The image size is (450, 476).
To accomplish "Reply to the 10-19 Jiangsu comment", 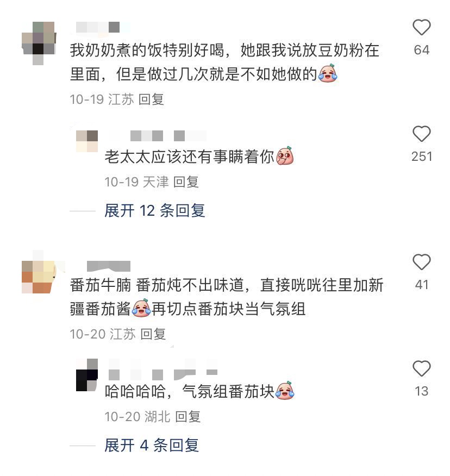I will pyautogui.click(x=151, y=99).
